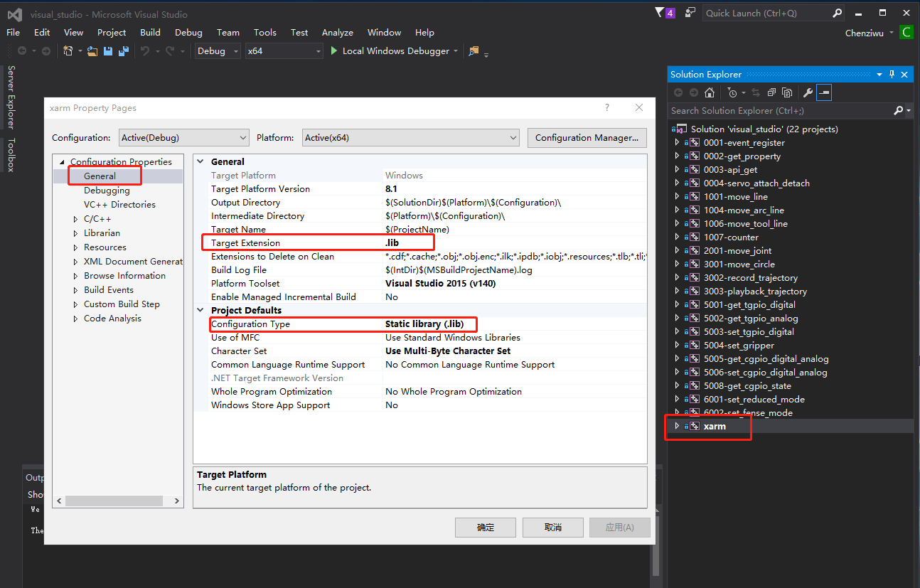Click the Solution Explorer search magnifier
920x588 pixels.
pos(899,110)
